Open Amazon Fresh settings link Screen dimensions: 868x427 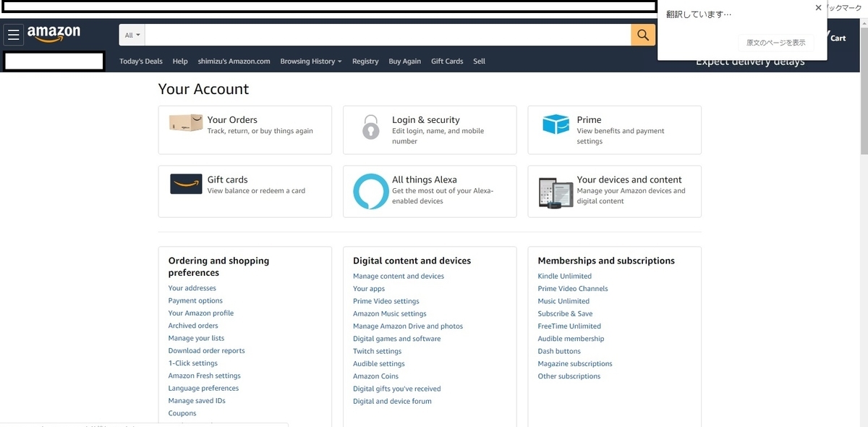(x=204, y=376)
